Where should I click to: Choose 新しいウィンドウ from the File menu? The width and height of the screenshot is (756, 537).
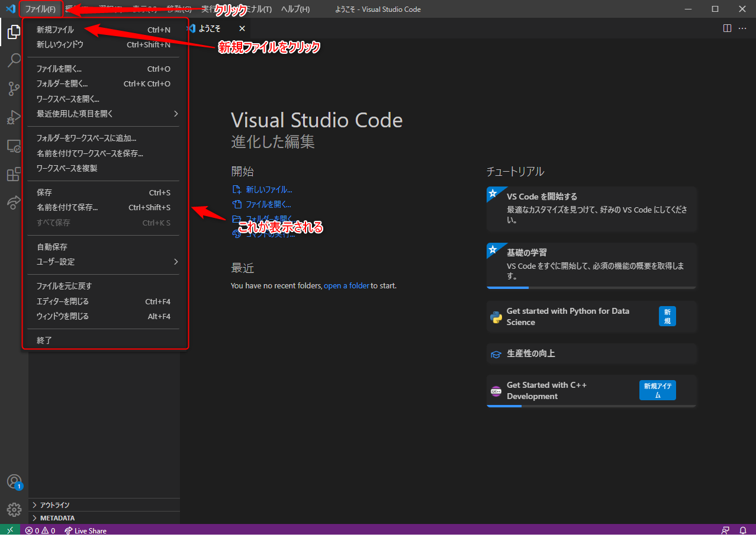(x=104, y=44)
